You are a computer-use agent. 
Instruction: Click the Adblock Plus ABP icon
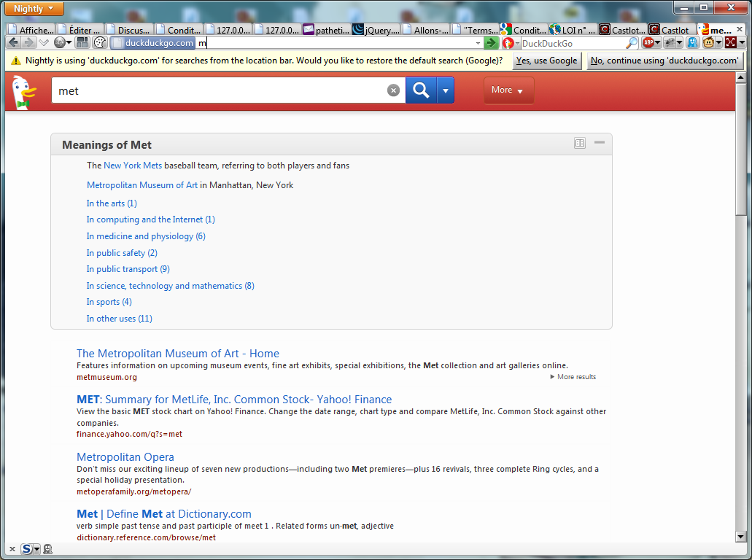[x=648, y=43]
